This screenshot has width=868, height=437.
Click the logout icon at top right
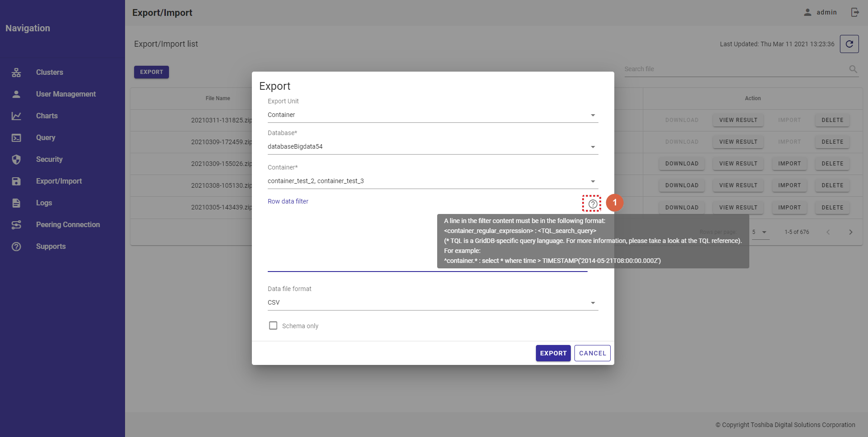(x=855, y=12)
